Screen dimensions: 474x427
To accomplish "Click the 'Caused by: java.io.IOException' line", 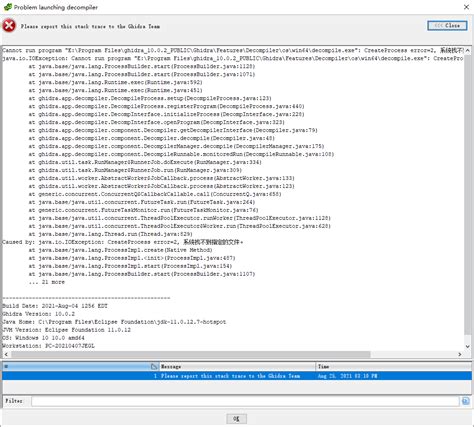I will (123, 242).
